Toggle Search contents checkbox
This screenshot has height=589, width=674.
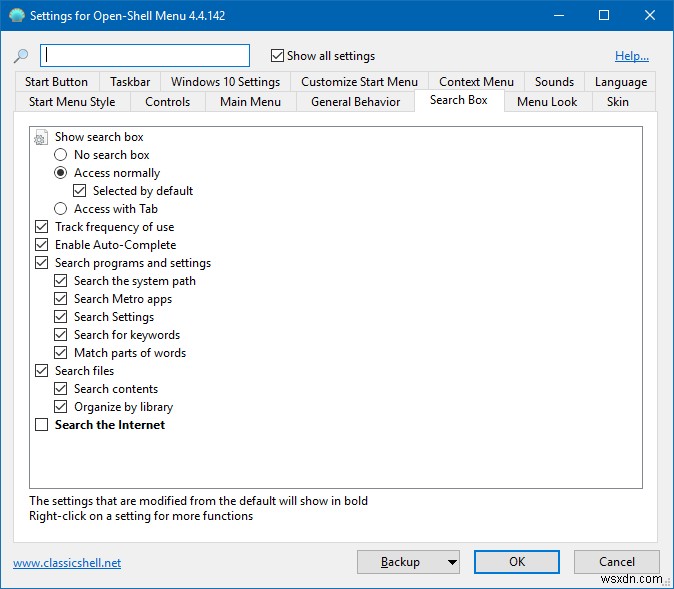[61, 389]
